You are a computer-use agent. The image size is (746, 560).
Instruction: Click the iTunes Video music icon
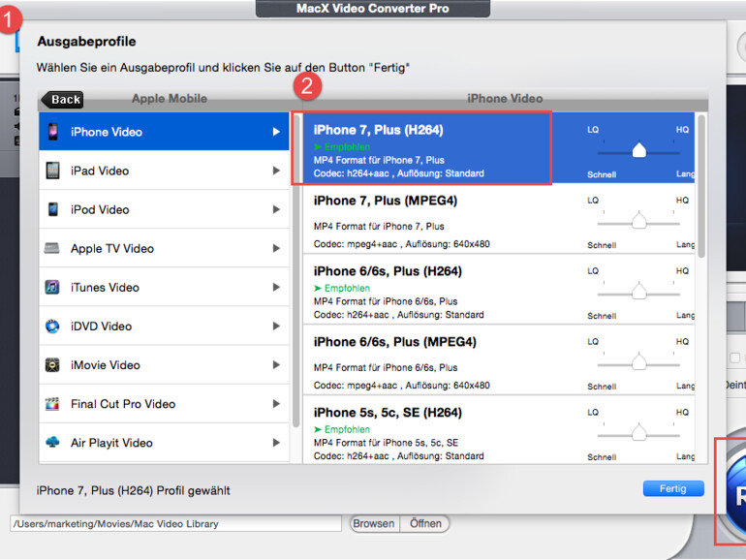coord(52,287)
